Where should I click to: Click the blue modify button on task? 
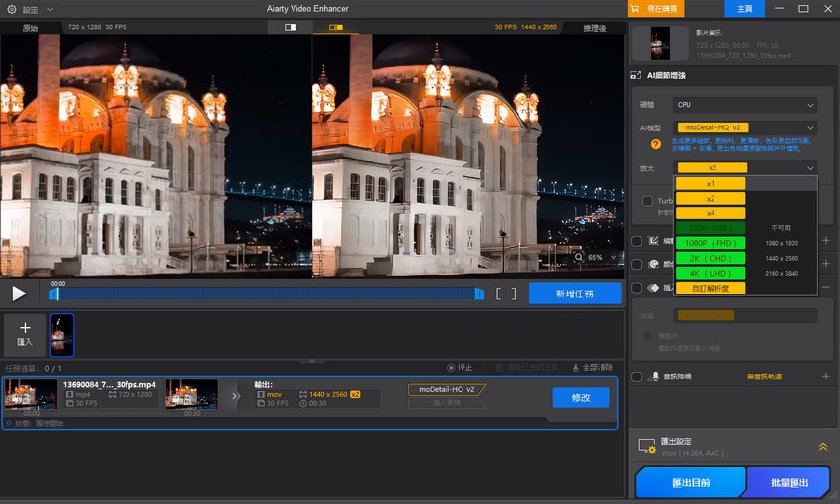tap(581, 398)
